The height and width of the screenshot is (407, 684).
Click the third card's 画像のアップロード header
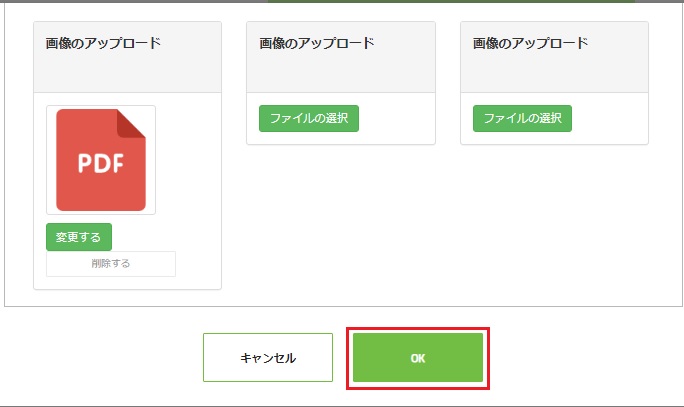(x=530, y=43)
